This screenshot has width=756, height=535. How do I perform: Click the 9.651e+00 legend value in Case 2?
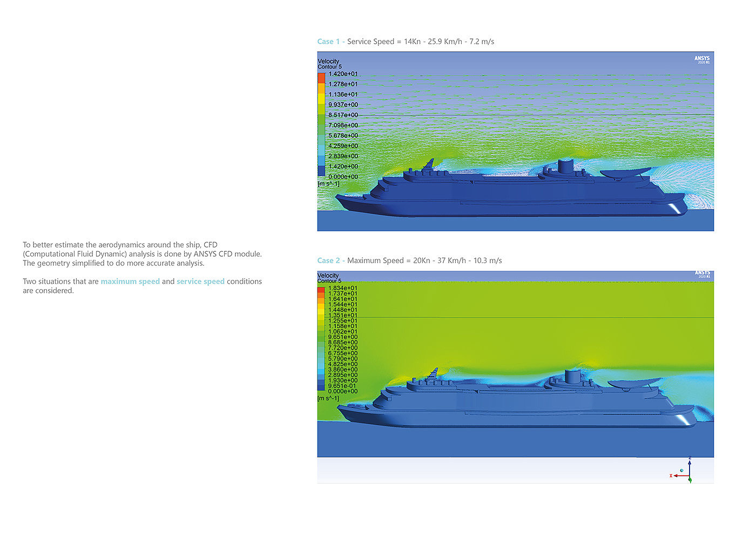(343, 337)
